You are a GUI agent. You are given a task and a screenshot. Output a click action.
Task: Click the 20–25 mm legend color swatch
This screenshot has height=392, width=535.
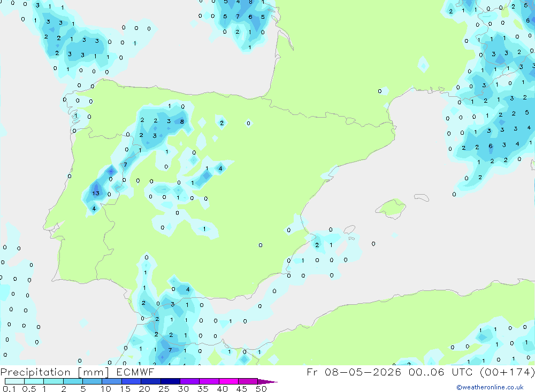150,381
